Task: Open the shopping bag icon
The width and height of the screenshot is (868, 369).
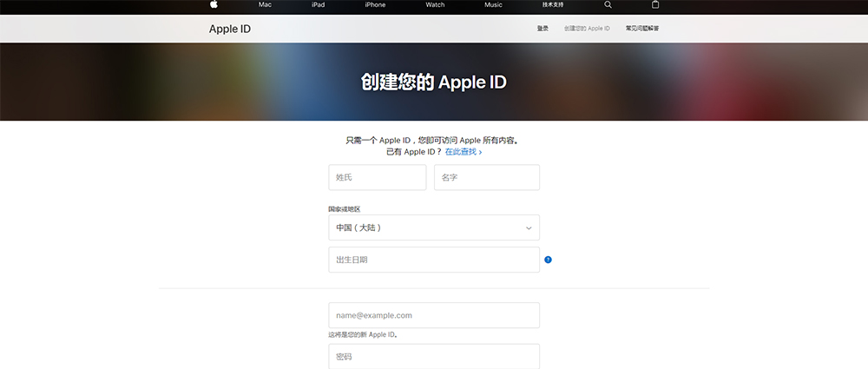Action: click(655, 4)
